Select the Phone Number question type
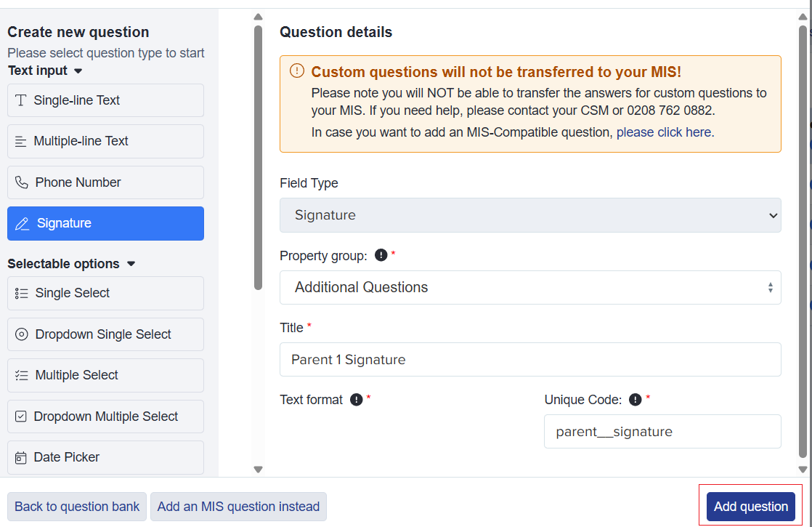The image size is (812, 527). (105, 182)
